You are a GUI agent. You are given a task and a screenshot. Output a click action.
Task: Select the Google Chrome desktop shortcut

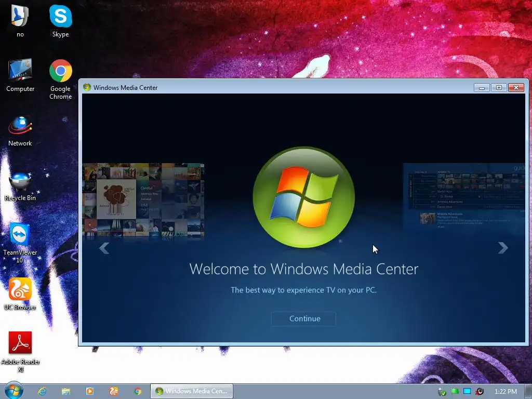point(60,79)
